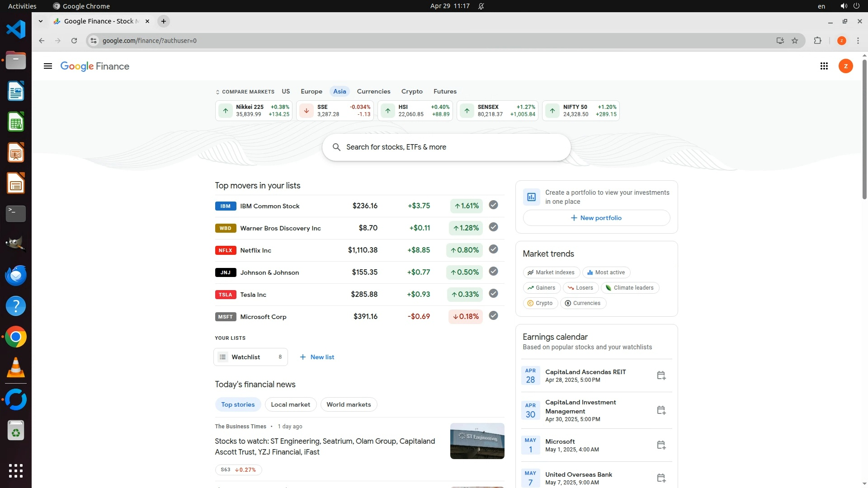Screen dimensions: 868x488
Task: Open the Chrome three-dot menu
Action: coord(858,41)
